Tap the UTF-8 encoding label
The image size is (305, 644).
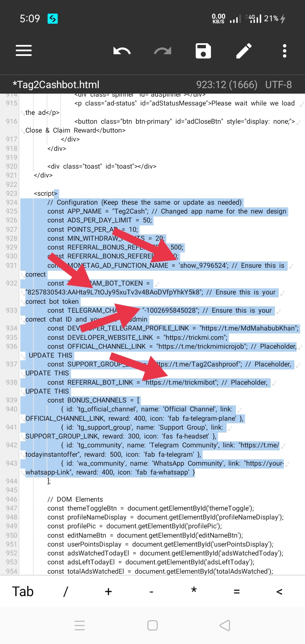coord(278,84)
